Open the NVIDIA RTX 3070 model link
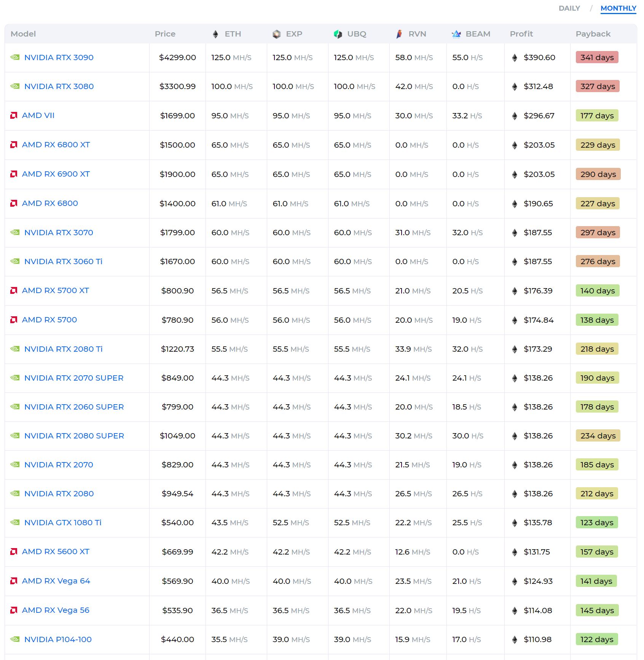 (x=59, y=233)
